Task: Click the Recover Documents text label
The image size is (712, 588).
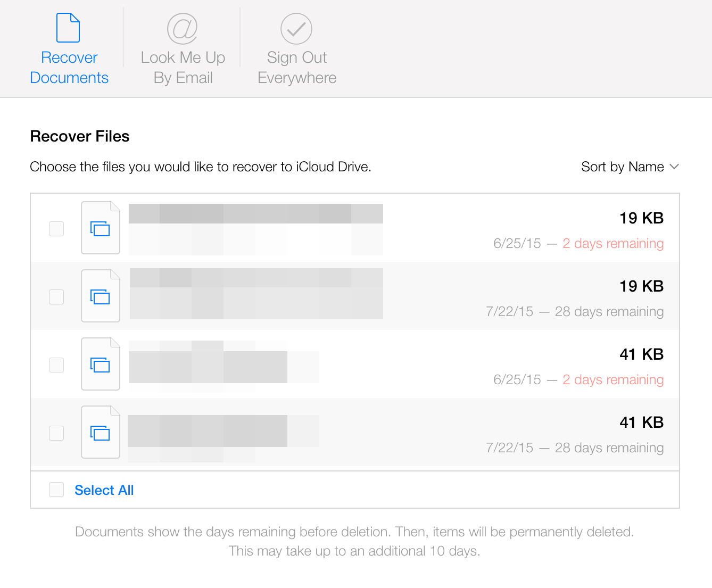Action: coord(69,68)
